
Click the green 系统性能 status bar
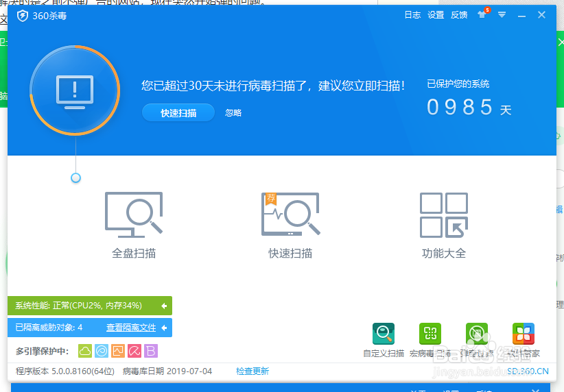click(x=90, y=306)
